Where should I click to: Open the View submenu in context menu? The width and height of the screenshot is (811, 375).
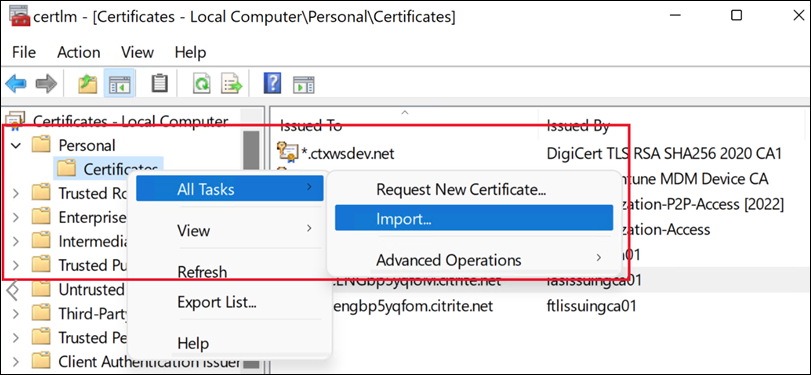pos(230,230)
